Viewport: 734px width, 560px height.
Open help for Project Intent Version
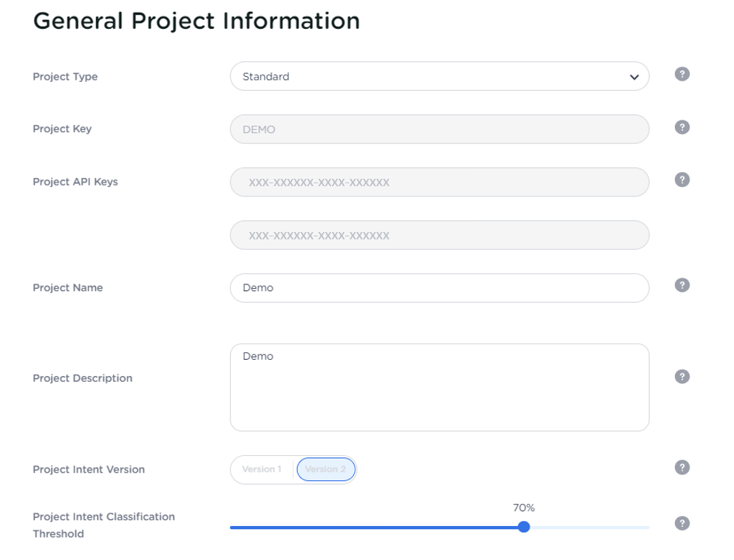click(x=682, y=468)
